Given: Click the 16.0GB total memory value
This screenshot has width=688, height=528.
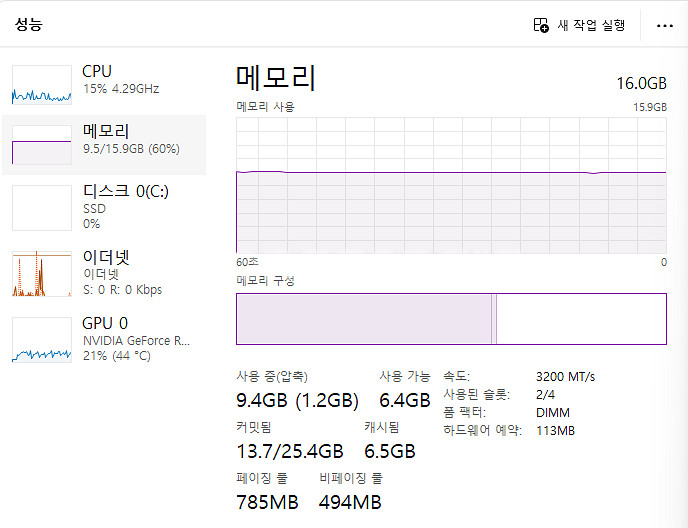Looking at the screenshot, I should point(641,83).
